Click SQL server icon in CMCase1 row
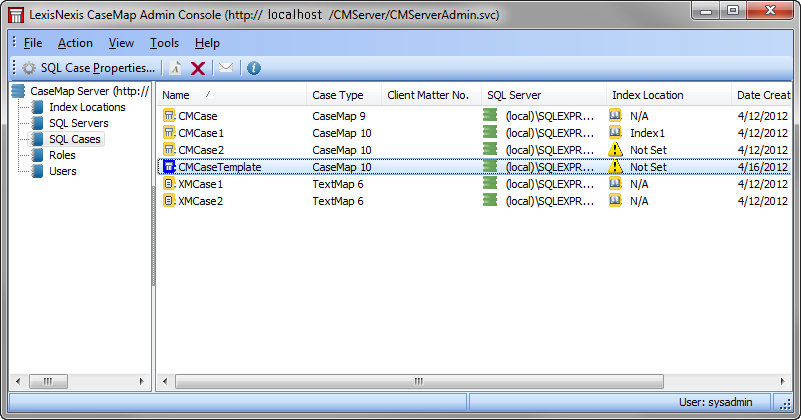 click(490, 132)
